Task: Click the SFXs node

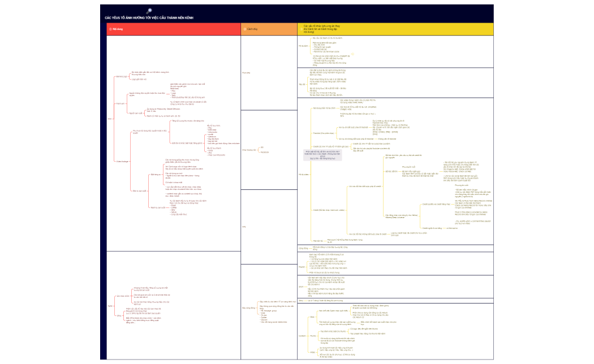Action: [x=119, y=315]
